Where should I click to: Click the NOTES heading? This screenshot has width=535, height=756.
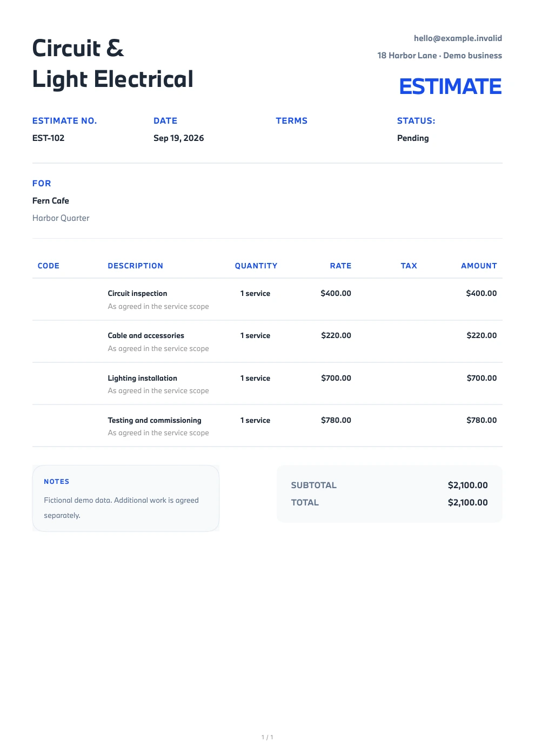pyautogui.click(x=57, y=482)
